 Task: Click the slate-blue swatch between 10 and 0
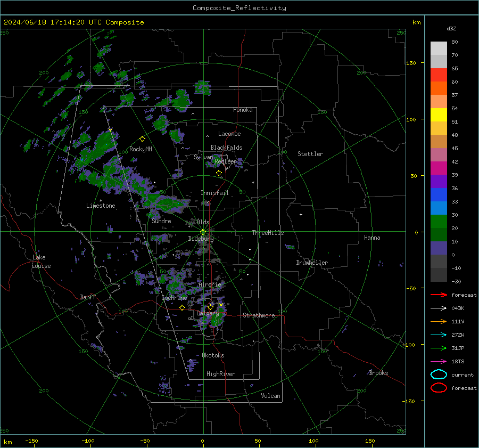[x=439, y=248]
